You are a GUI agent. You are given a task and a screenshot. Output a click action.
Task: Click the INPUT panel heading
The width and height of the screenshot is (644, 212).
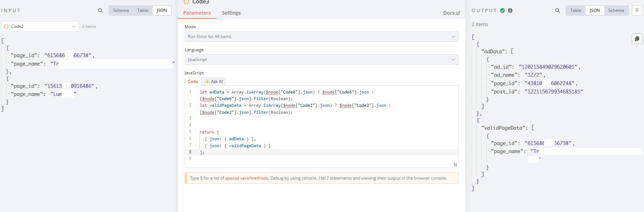tap(11, 10)
